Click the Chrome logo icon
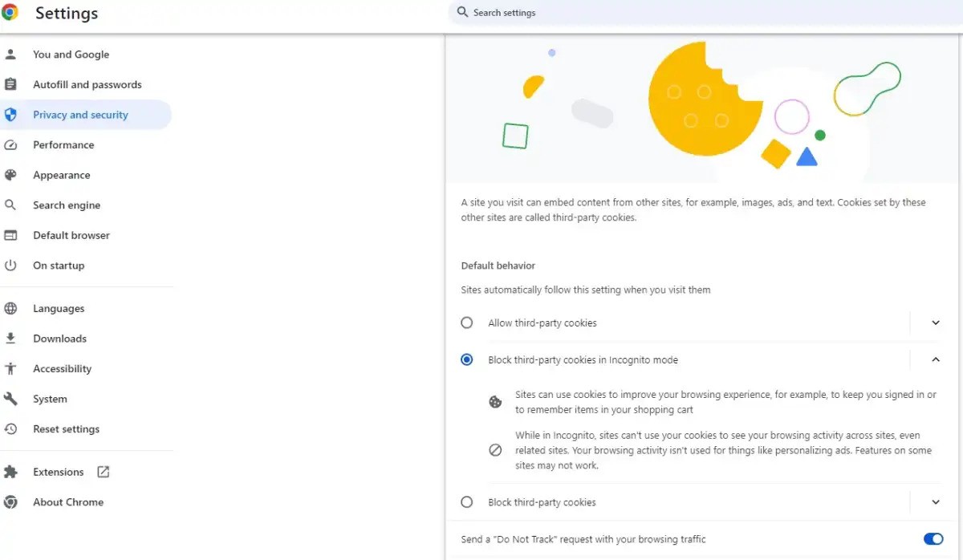Viewport: 963px width, 560px height. click(x=10, y=12)
